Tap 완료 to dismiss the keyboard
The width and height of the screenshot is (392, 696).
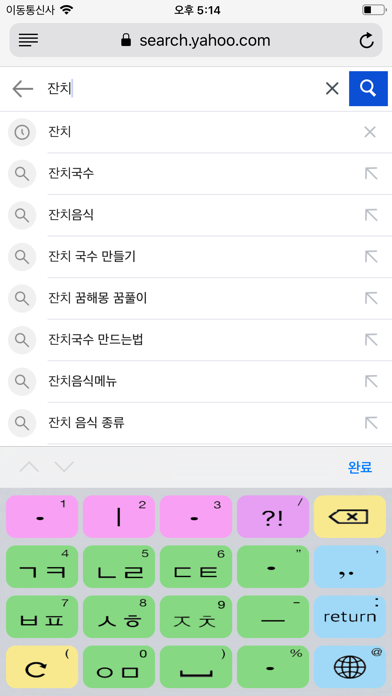click(x=360, y=467)
